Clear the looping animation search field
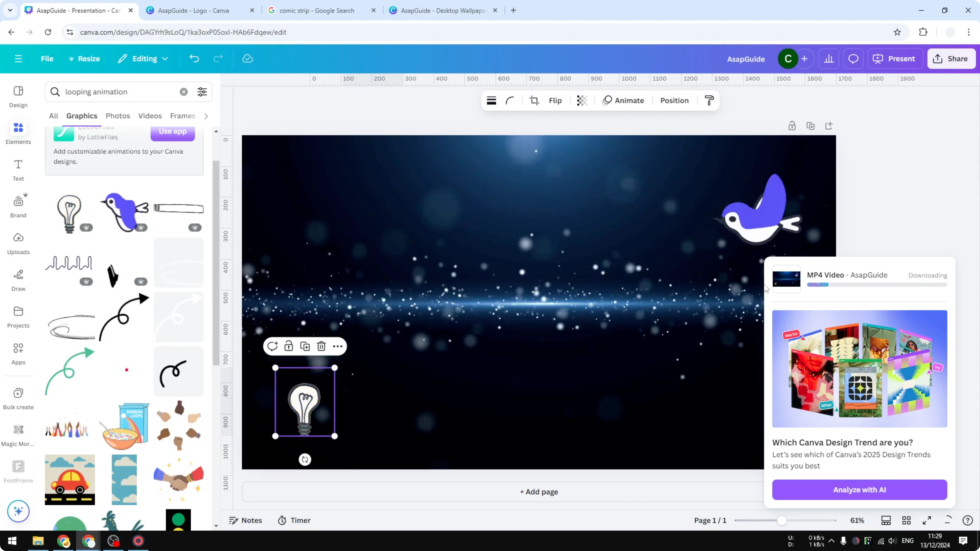 pos(184,92)
